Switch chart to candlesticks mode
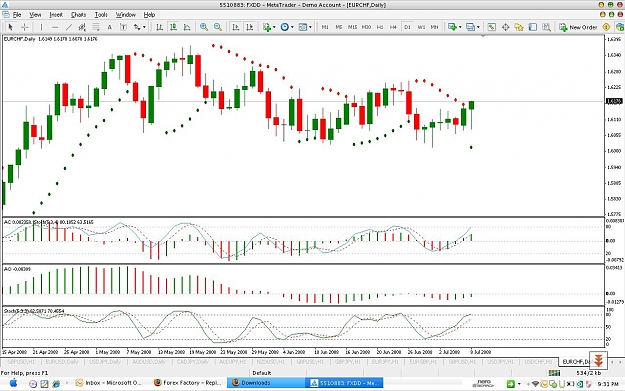The height and width of the screenshot is (391, 625). click(x=173, y=27)
